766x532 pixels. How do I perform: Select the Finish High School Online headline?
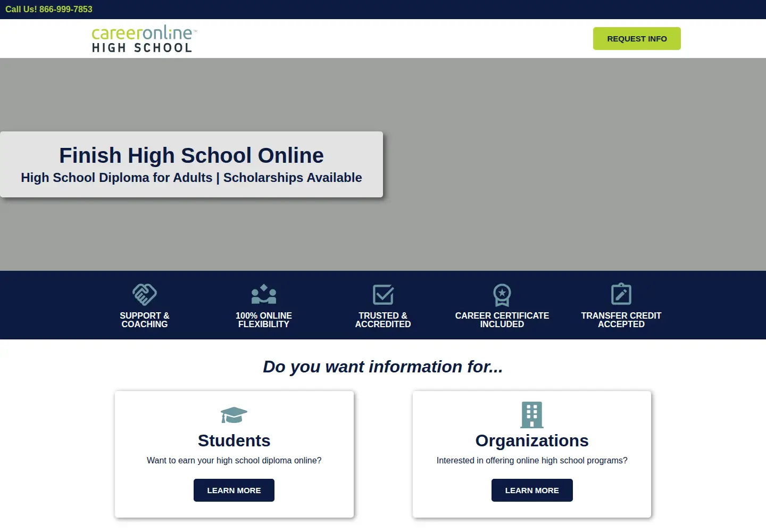click(191, 155)
